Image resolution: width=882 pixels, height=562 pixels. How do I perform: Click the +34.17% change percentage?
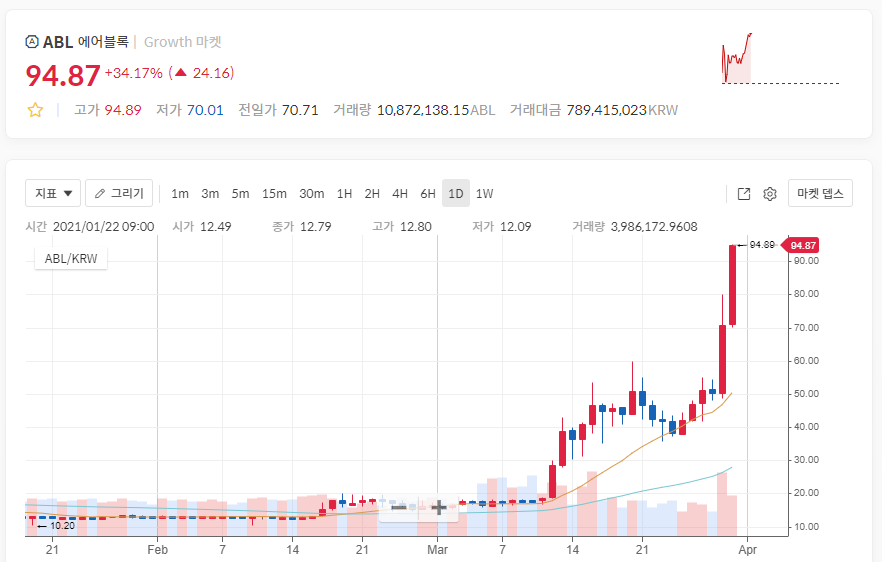tap(133, 73)
